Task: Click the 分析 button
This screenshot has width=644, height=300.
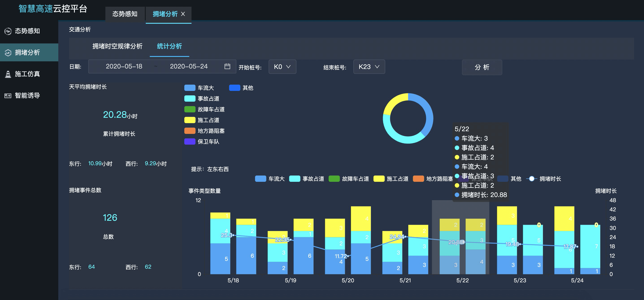Action: (482, 67)
